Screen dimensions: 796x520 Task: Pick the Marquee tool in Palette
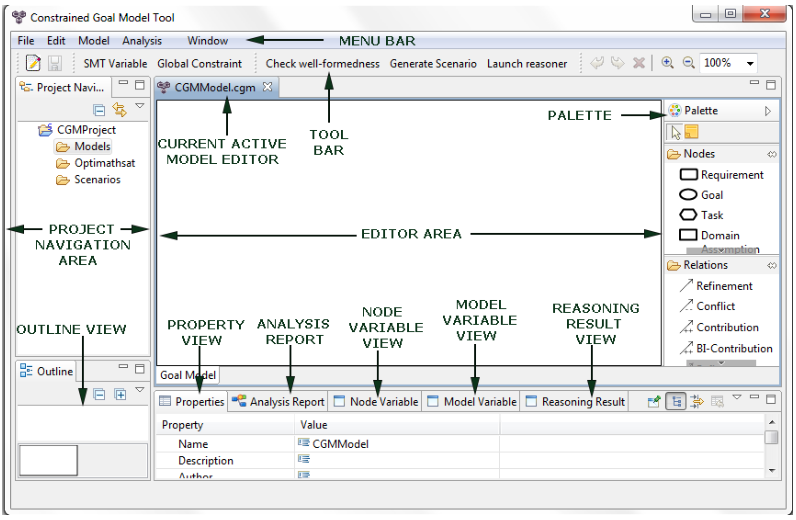[x=691, y=132]
